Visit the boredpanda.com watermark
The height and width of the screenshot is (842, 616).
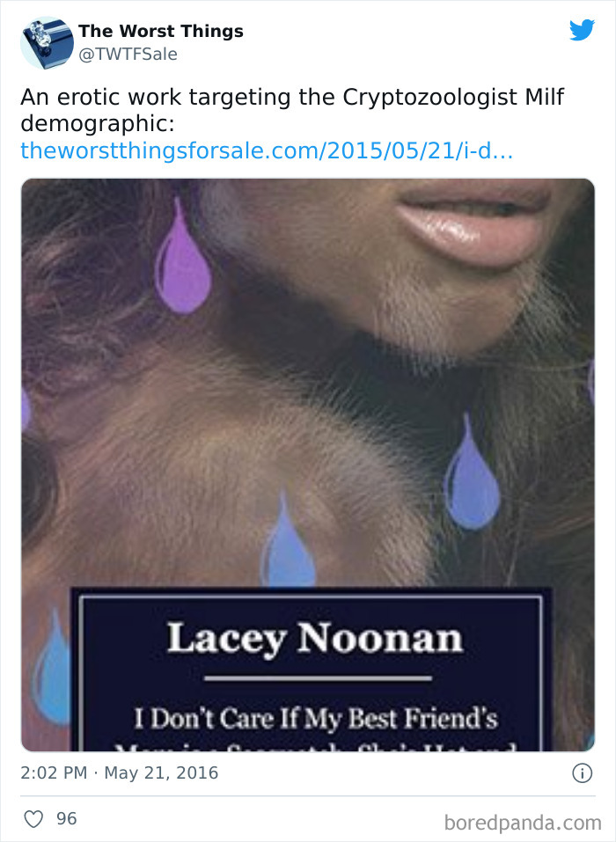point(523,823)
